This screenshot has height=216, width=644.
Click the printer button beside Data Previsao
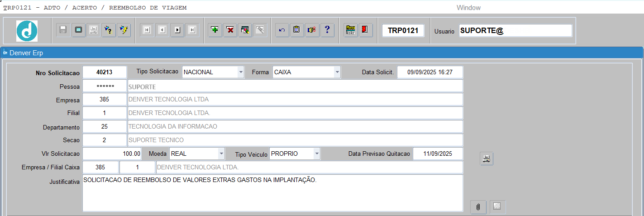click(x=487, y=158)
